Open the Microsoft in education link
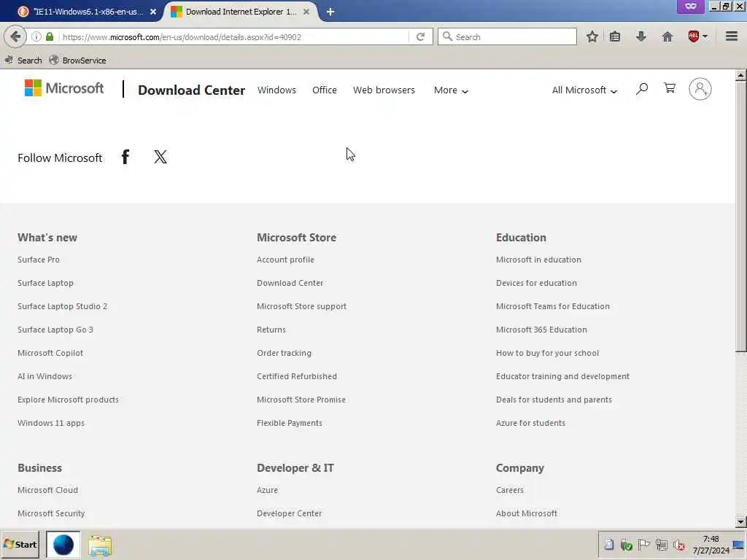The width and height of the screenshot is (747, 560). [x=538, y=260]
